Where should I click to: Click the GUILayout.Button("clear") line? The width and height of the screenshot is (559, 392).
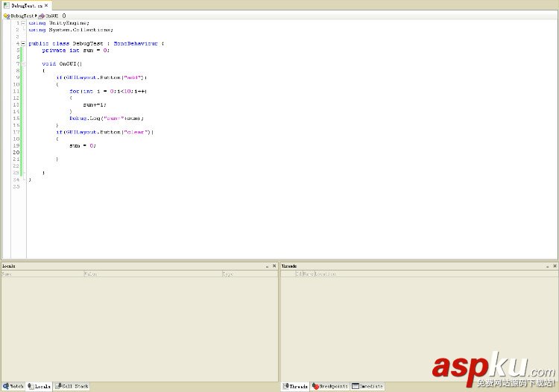pyautogui.click(x=105, y=132)
